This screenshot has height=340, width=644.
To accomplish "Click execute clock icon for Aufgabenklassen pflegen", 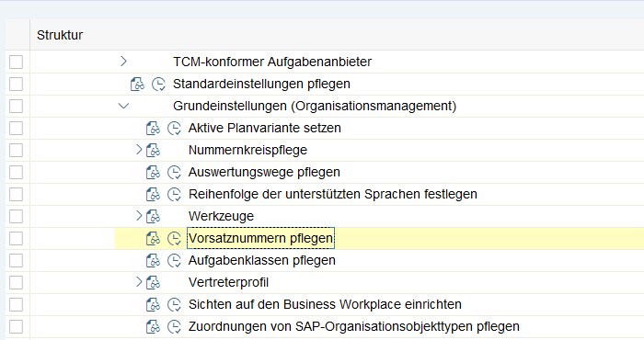I will point(174,261).
